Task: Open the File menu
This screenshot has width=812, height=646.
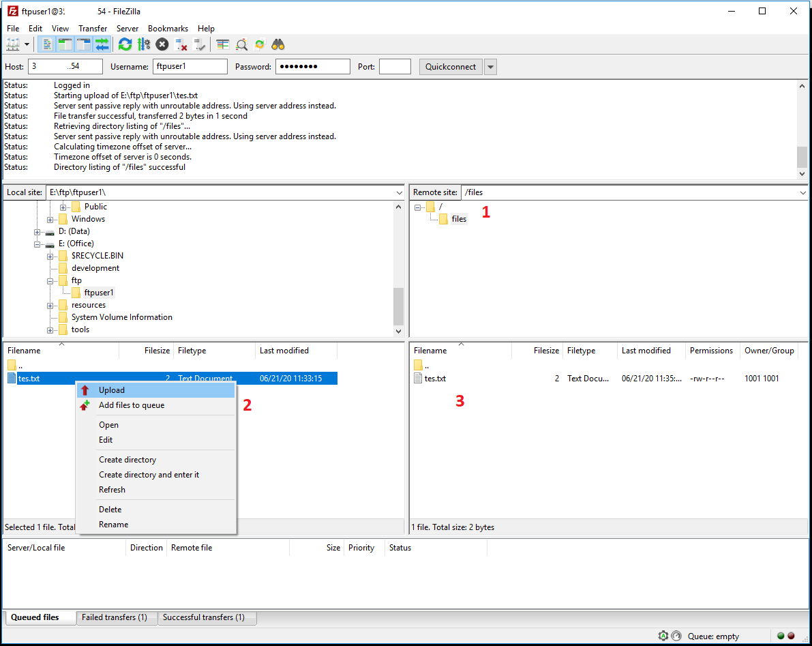Action: coord(13,29)
